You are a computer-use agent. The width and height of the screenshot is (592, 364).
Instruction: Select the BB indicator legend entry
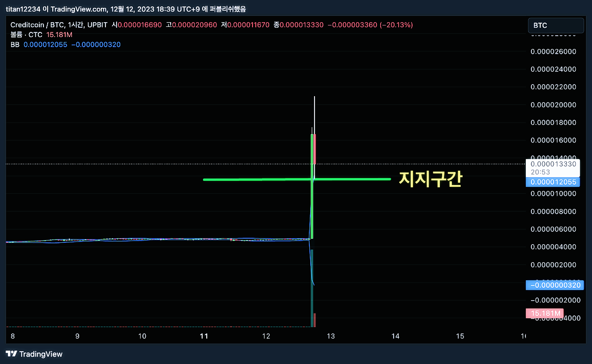(x=14, y=44)
